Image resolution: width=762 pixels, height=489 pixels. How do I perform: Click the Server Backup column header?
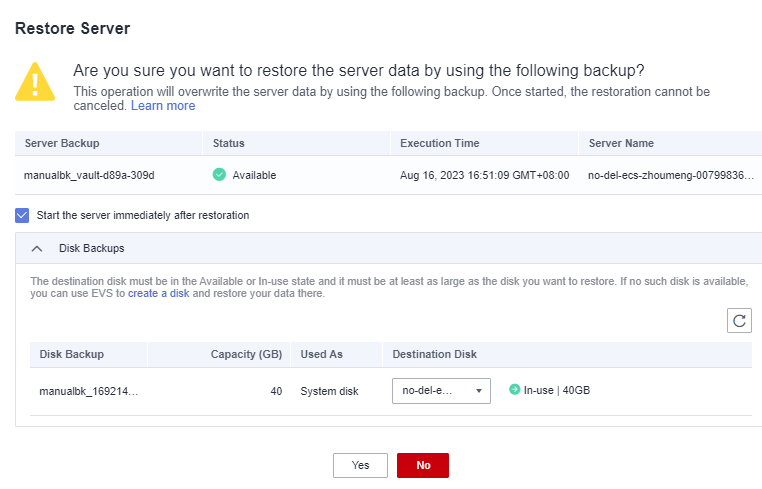[x=61, y=143]
